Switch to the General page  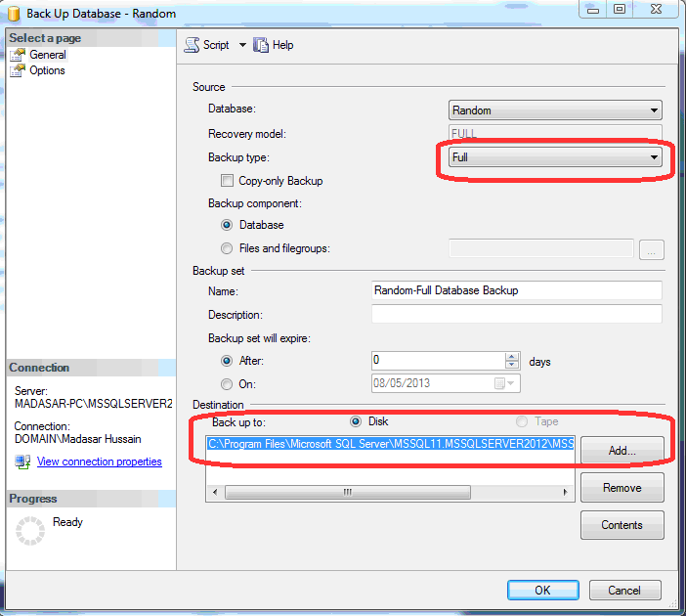(x=48, y=56)
